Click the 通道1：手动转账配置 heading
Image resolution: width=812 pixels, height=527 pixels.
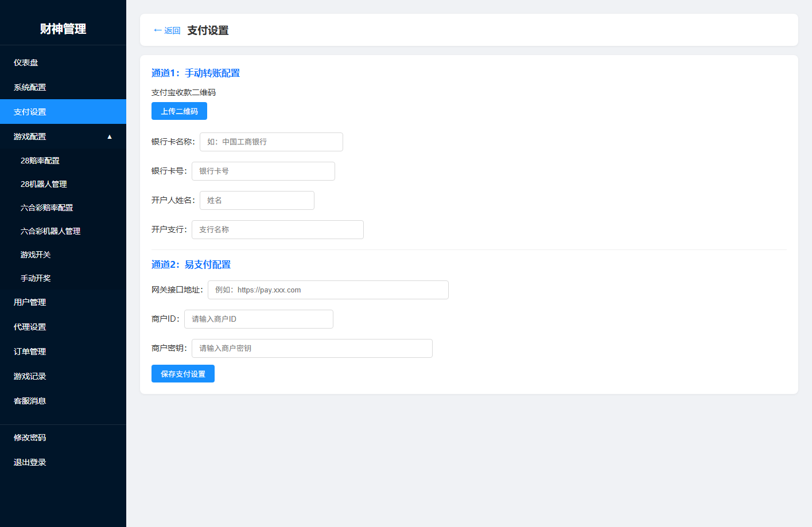point(196,73)
